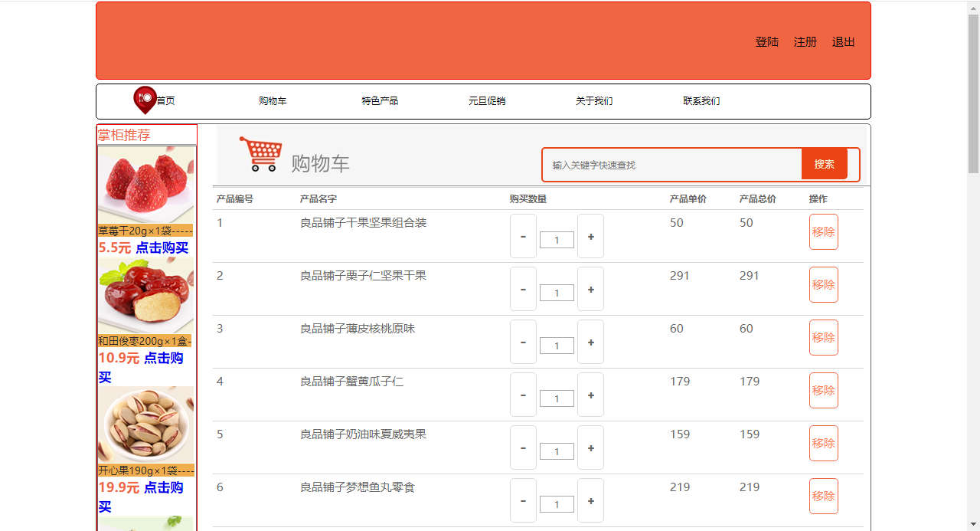
Task: Open the 元旦促销 menu item
Action: pyautogui.click(x=487, y=101)
